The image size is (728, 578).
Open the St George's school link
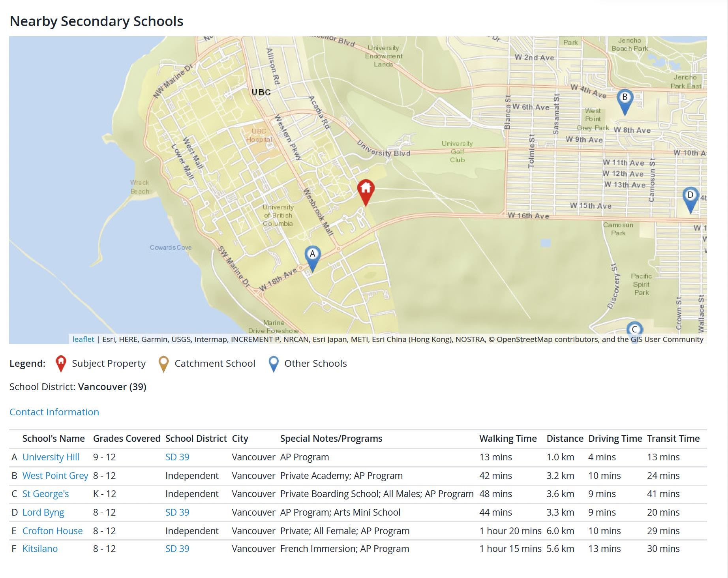[45, 494]
